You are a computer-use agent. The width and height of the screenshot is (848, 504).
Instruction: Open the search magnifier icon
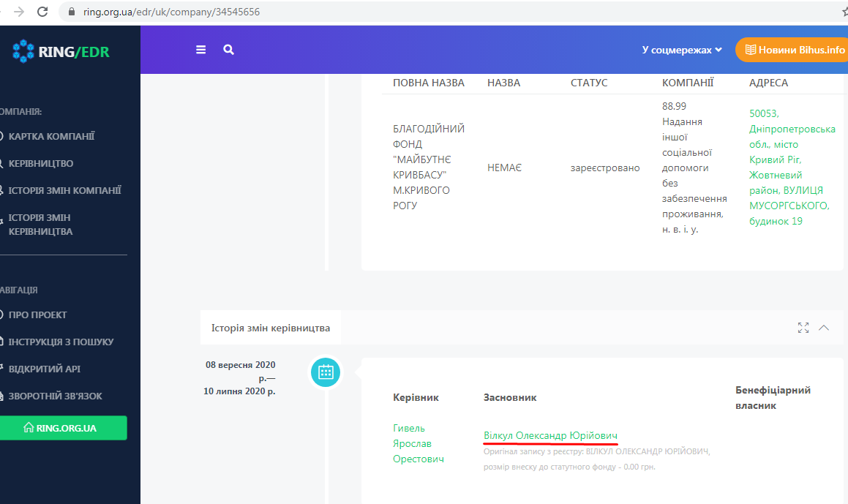tap(229, 50)
